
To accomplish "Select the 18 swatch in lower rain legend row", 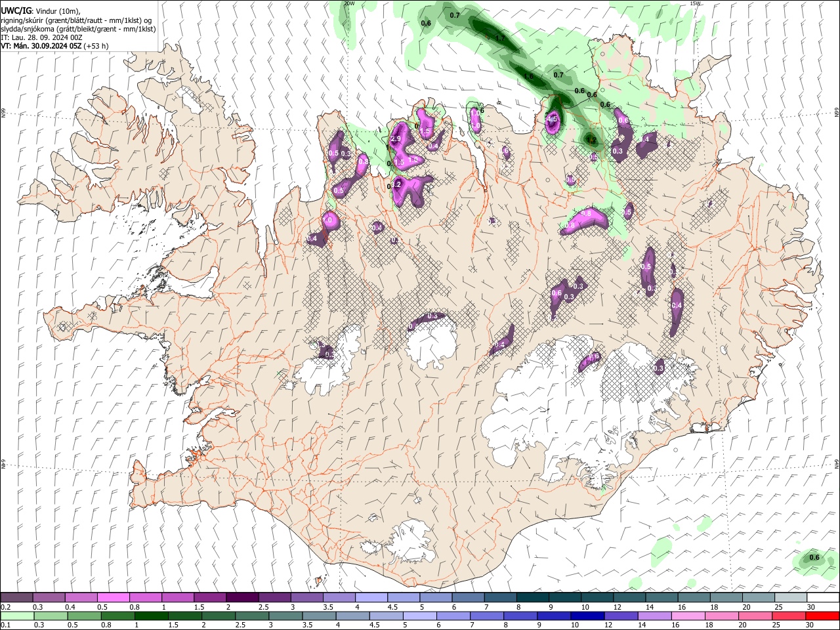I will pos(721,616).
